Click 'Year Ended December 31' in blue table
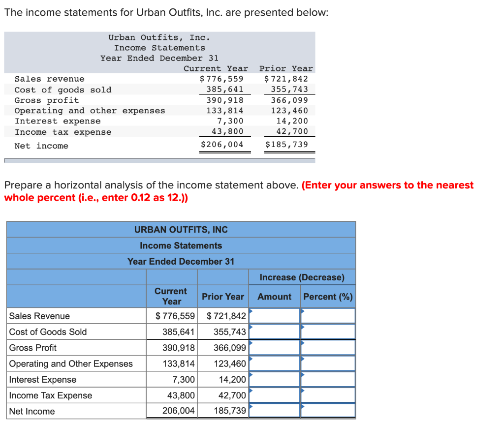 click(x=181, y=262)
